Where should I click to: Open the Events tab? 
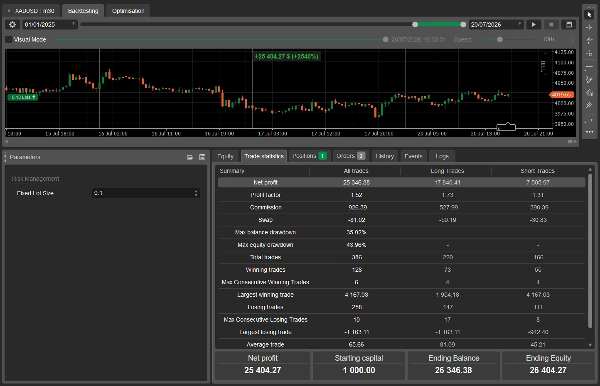[x=413, y=156]
